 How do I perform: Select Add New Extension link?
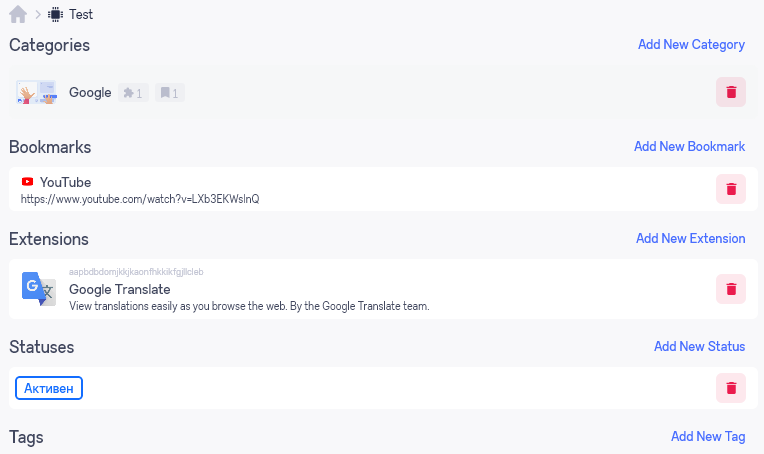(x=690, y=238)
